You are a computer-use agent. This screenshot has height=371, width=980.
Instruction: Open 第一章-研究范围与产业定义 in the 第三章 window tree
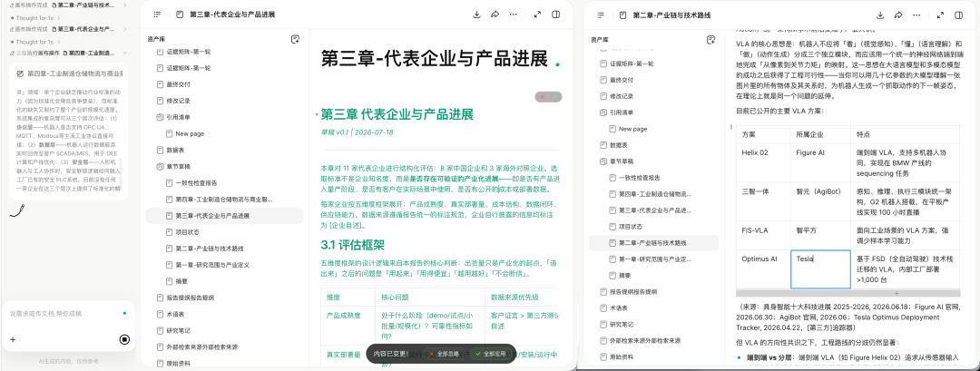[212, 265]
